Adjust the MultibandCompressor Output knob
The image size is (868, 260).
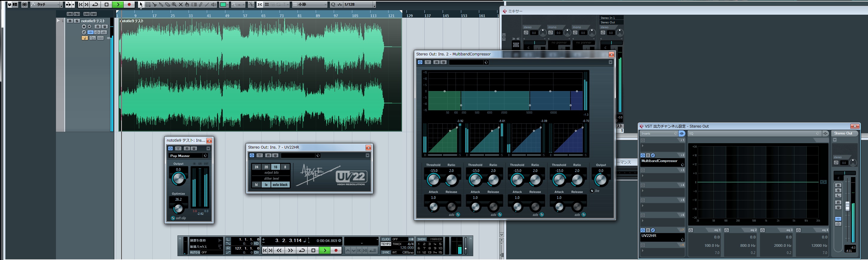pyautogui.click(x=601, y=180)
